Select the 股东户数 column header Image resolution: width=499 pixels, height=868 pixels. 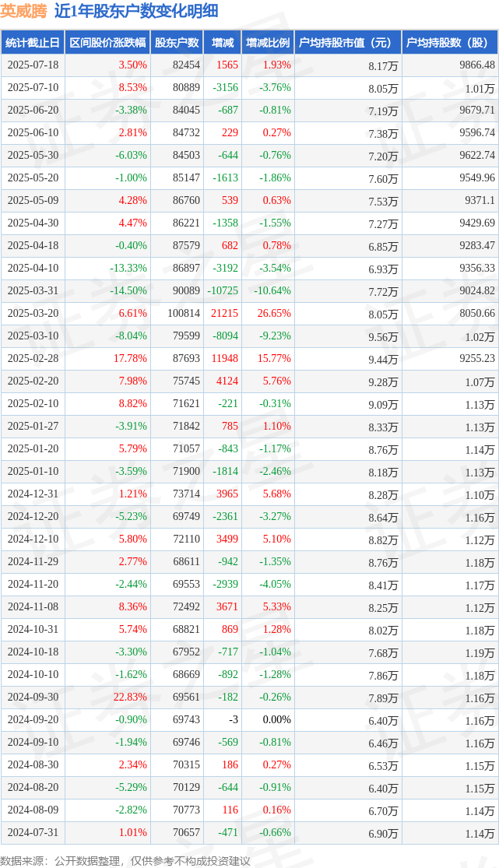177,43
